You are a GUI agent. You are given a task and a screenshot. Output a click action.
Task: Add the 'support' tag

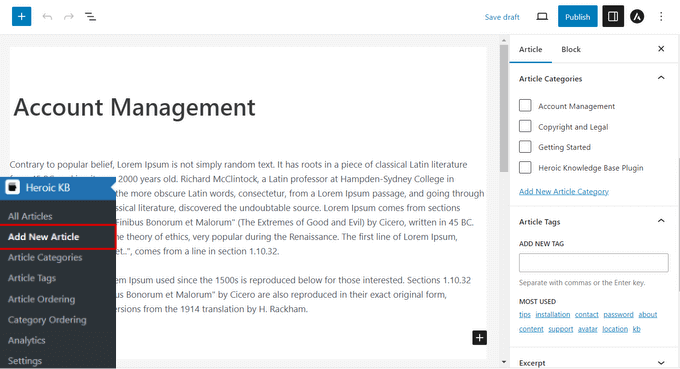tap(561, 329)
